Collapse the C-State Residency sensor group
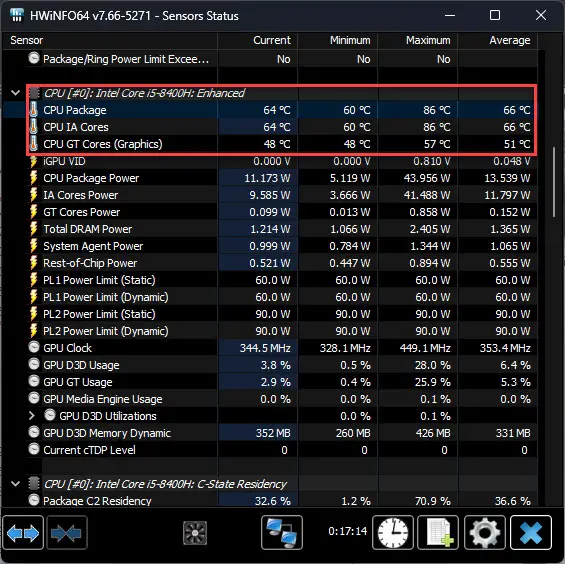 pyautogui.click(x=15, y=484)
